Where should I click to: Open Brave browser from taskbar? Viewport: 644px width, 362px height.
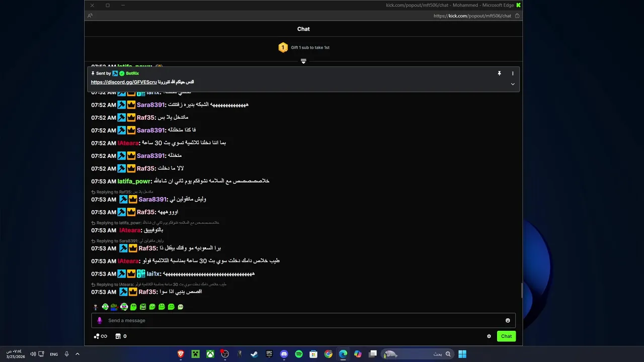click(181, 354)
